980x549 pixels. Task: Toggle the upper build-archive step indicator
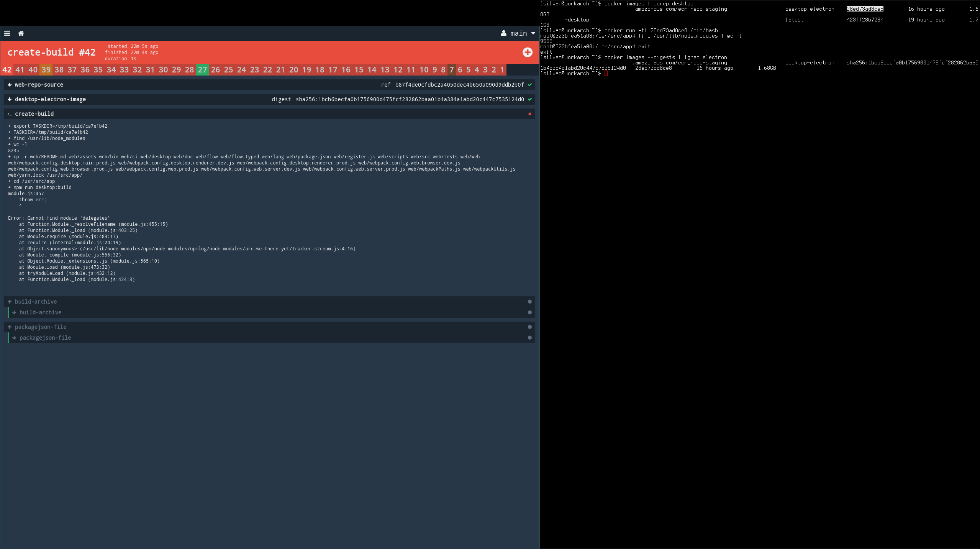pos(530,302)
